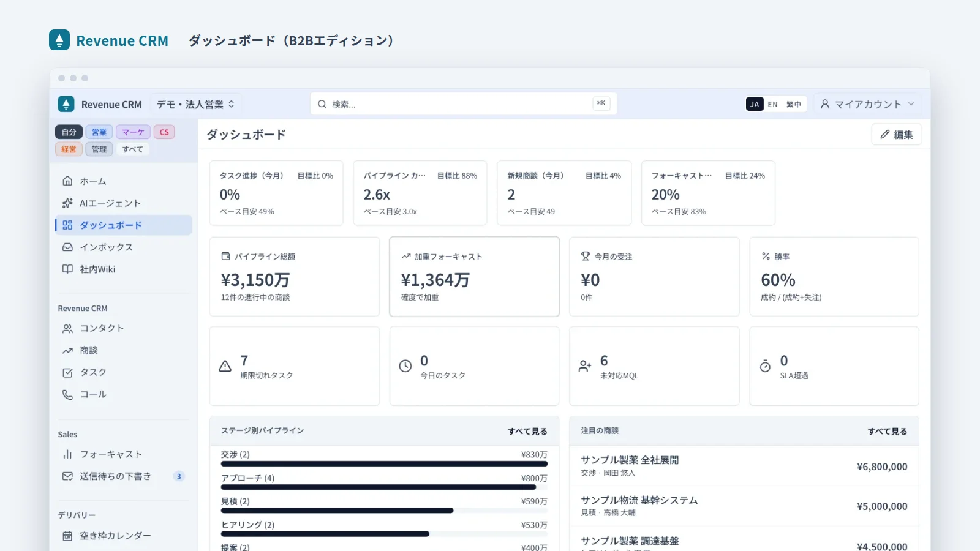The image size is (980, 551).
Task: Click the Dashboard grid icon in sidebar
Action: (x=67, y=225)
